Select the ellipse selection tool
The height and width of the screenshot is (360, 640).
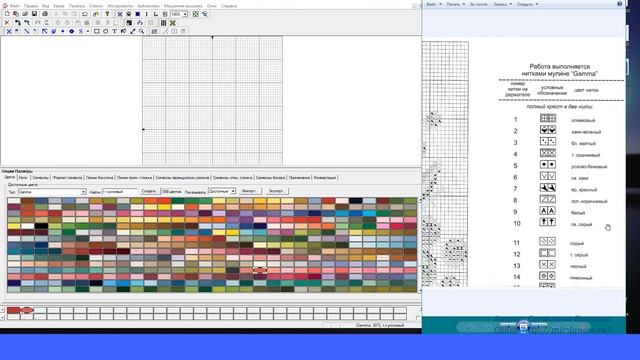pyautogui.click(x=106, y=31)
